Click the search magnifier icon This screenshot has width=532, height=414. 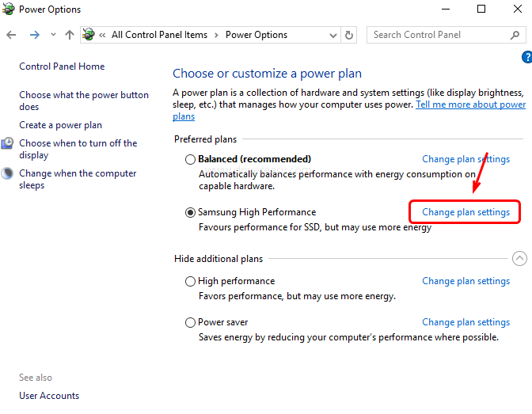[515, 35]
